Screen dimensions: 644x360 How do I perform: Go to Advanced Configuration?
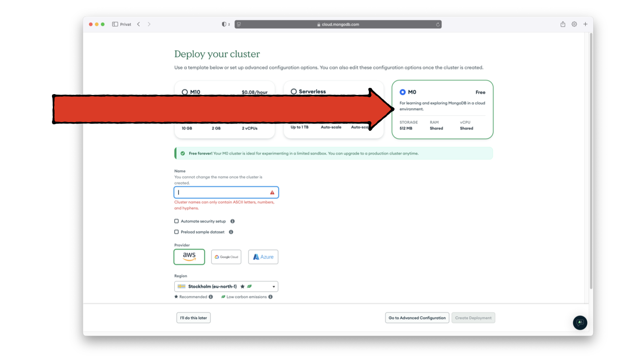click(417, 318)
